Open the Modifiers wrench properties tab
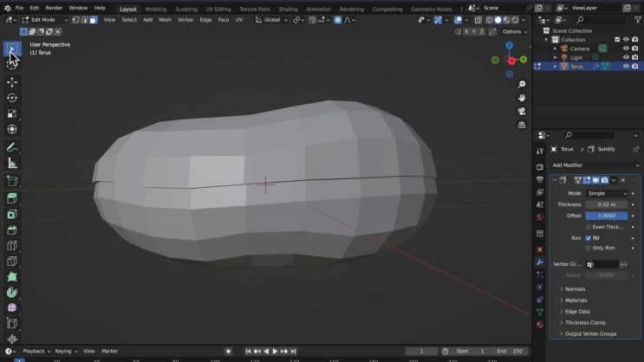Viewport: 644px width, 362px height. point(540,262)
